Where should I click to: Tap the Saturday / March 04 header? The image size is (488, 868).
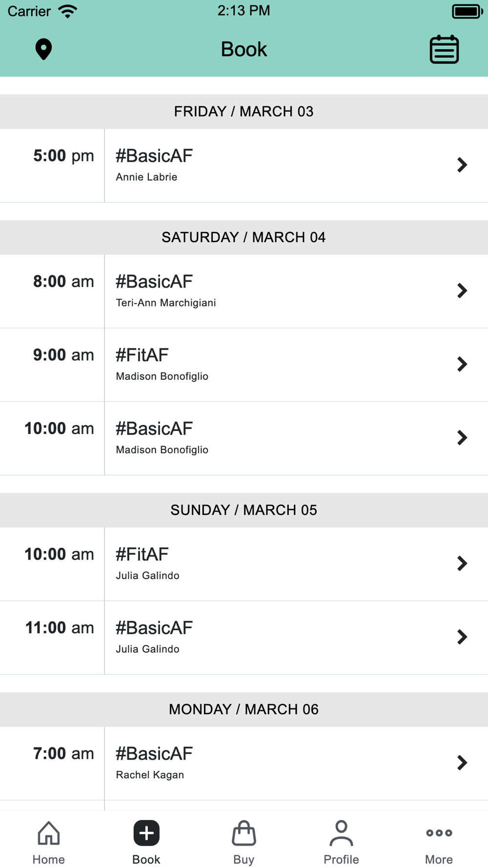pos(244,237)
